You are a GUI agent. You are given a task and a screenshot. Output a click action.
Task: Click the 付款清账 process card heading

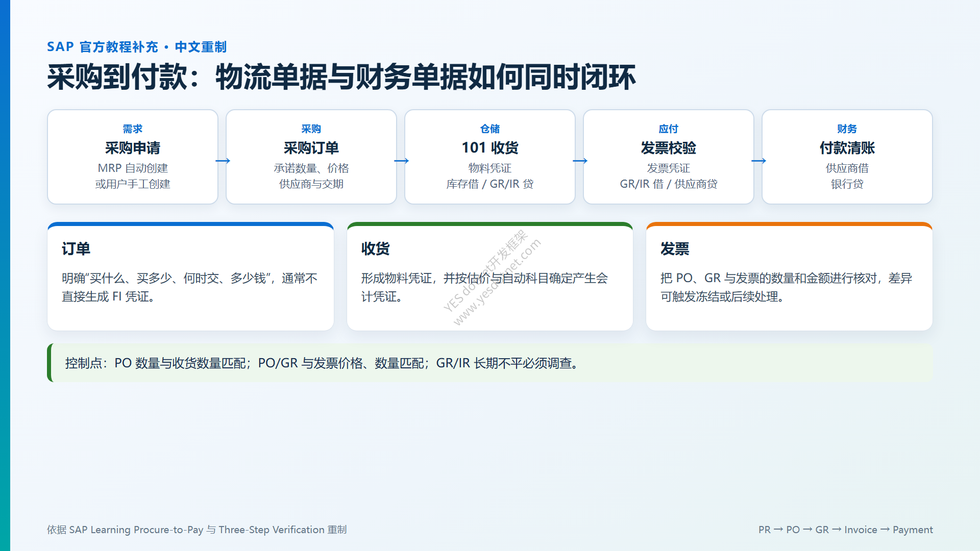tap(847, 148)
